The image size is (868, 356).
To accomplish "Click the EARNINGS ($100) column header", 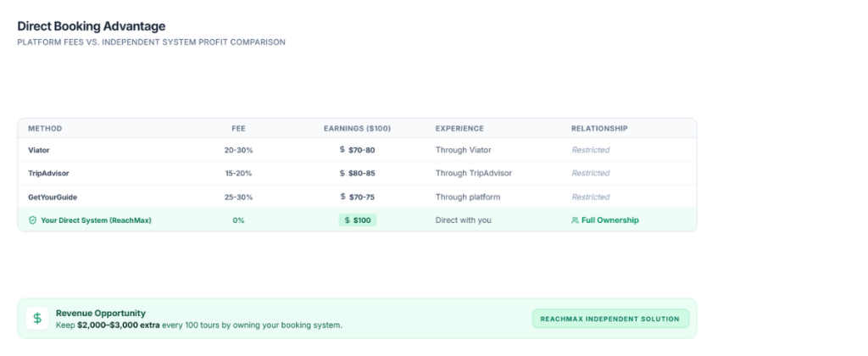I will (357, 129).
